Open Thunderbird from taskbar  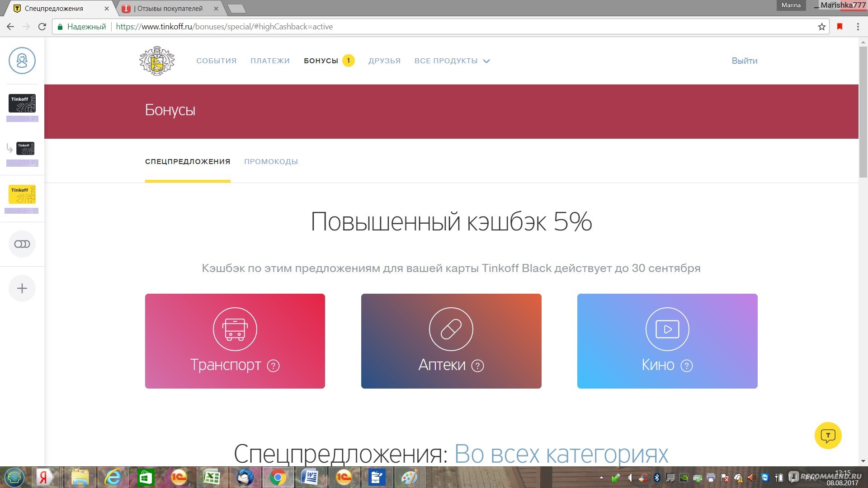click(x=245, y=477)
